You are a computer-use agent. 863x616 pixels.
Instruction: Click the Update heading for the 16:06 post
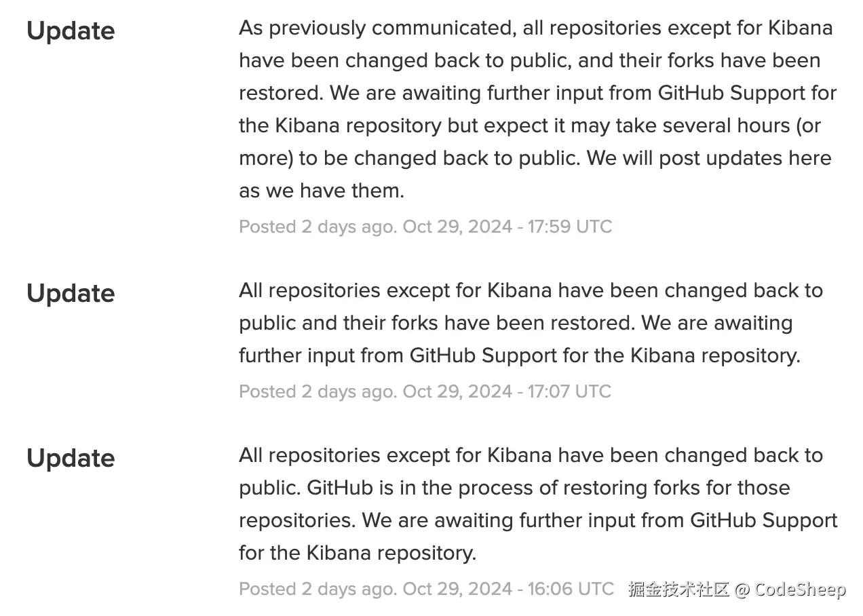71,459
